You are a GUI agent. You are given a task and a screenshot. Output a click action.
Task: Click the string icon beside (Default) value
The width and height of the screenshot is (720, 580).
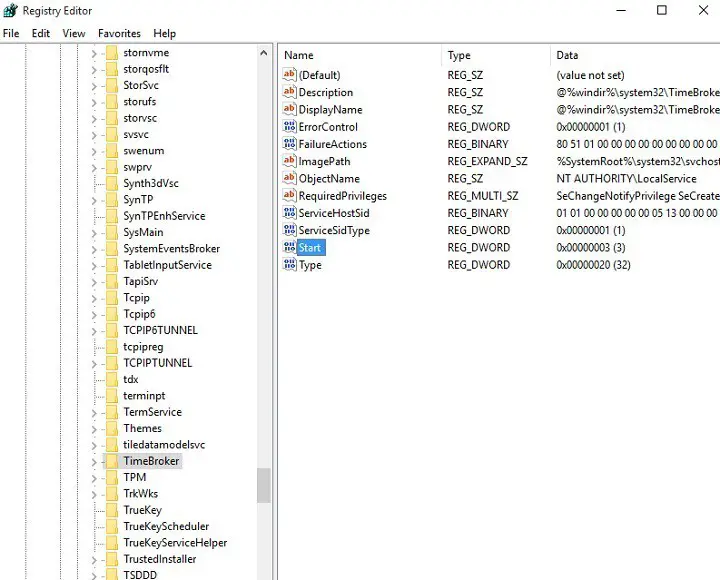[x=289, y=74]
